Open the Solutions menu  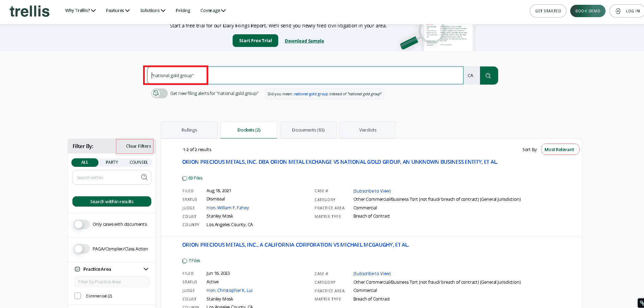coord(153,11)
